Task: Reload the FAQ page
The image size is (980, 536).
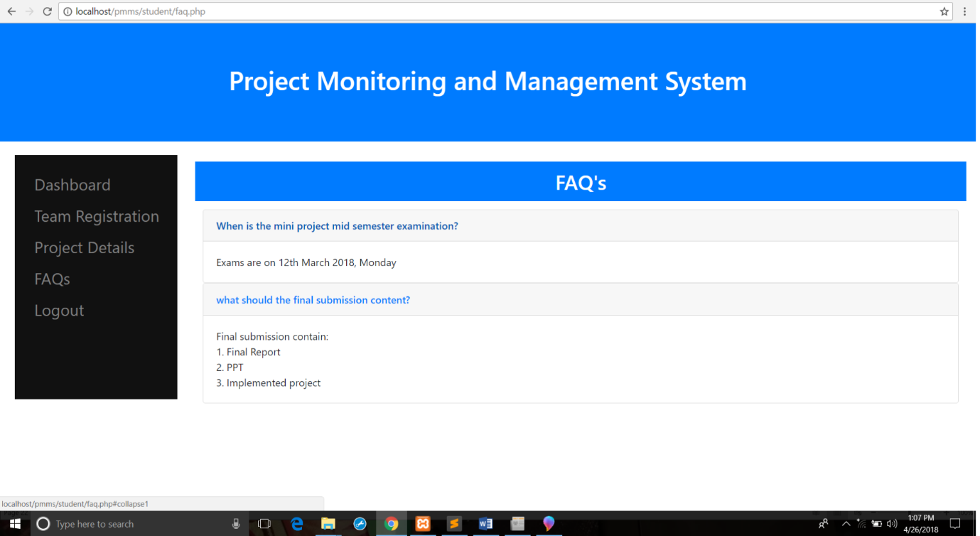Action: (x=47, y=11)
